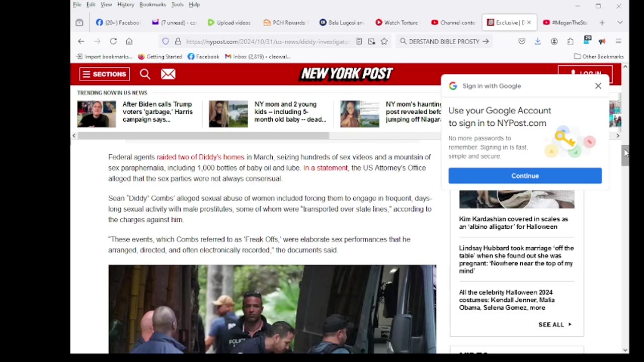Open NY Post site search
The height and width of the screenshot is (362, 644).
145,74
